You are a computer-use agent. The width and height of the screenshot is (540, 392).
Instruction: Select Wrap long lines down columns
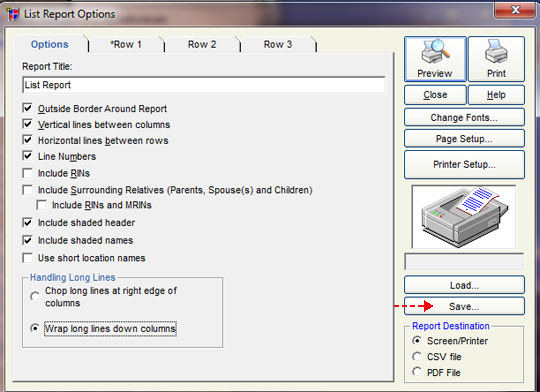click(x=35, y=328)
